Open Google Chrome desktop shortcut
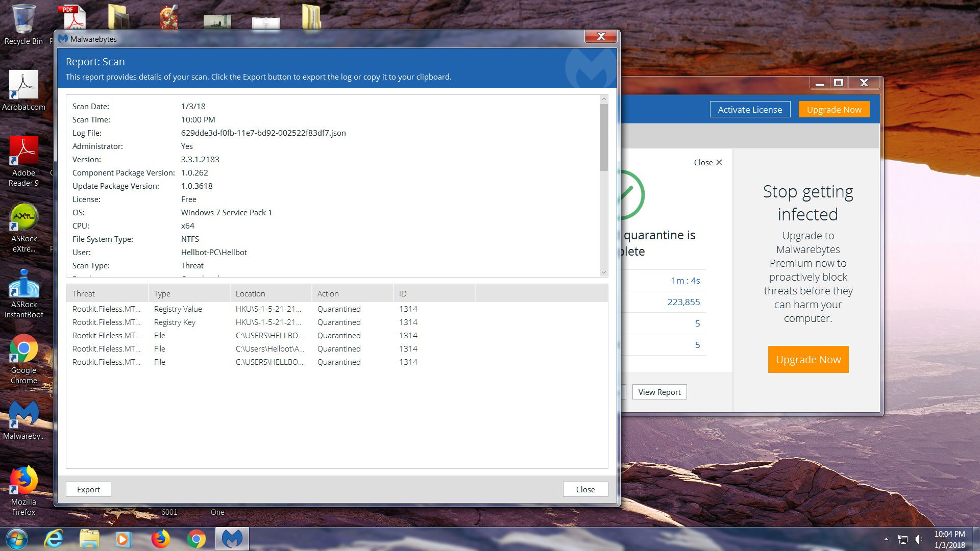Screen dimensions: 980x551 tap(23, 359)
